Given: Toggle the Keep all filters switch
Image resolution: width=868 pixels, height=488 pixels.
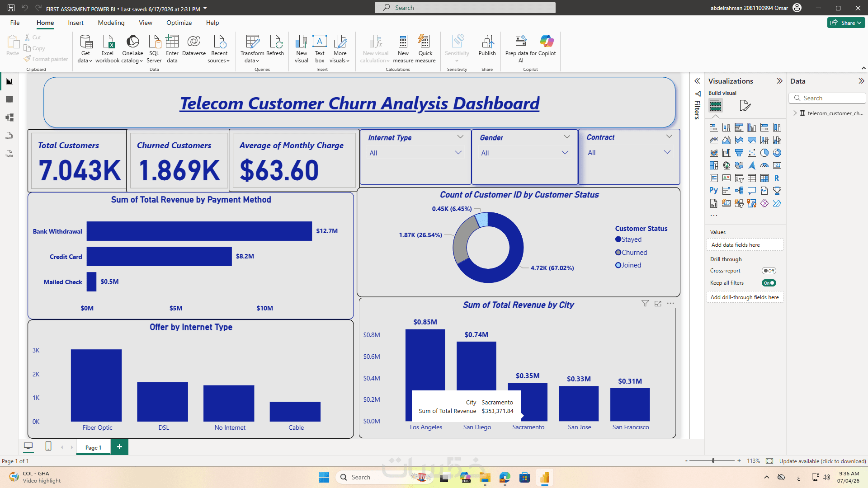Looking at the screenshot, I should click(769, 283).
